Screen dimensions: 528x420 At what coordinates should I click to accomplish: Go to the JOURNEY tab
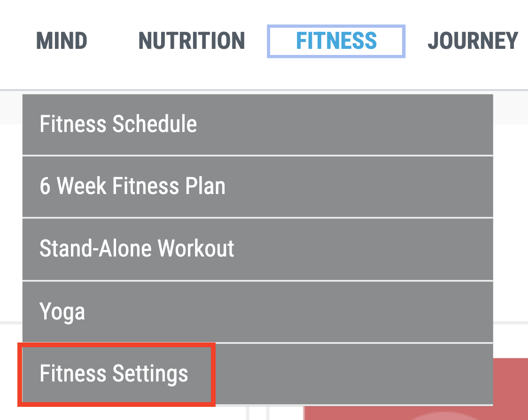pos(473,41)
